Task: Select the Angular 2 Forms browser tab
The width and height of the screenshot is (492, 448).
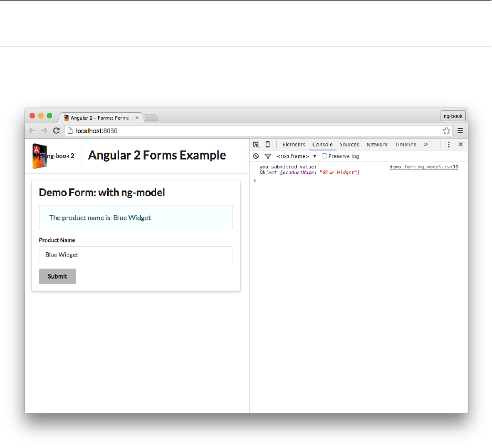Action: [99, 118]
